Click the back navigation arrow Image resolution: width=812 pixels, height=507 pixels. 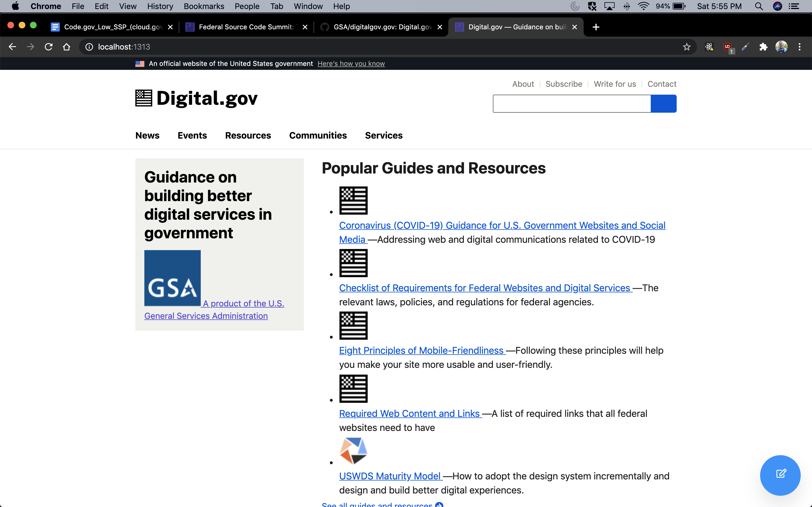click(x=12, y=46)
